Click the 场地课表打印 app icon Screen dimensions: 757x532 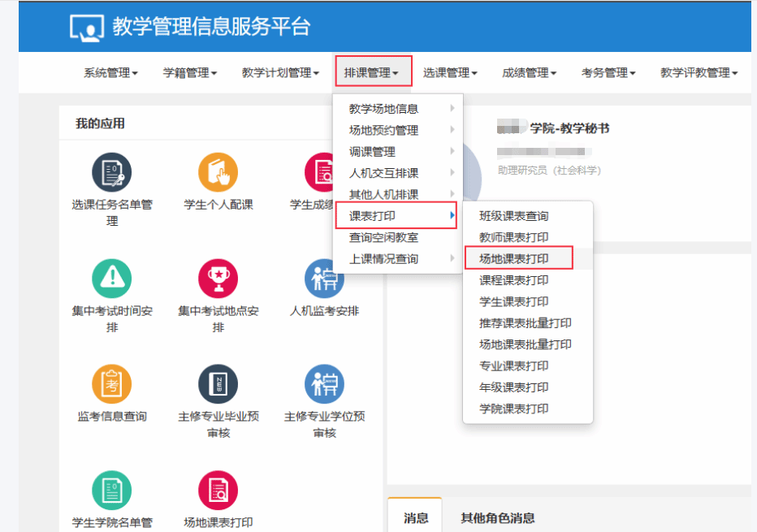[x=218, y=491]
